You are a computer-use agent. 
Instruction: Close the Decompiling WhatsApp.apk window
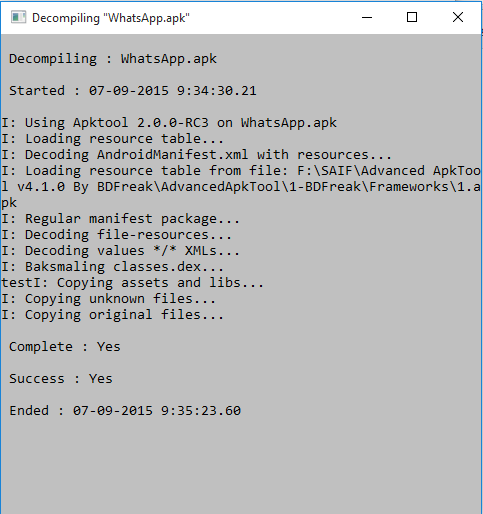(x=458, y=17)
